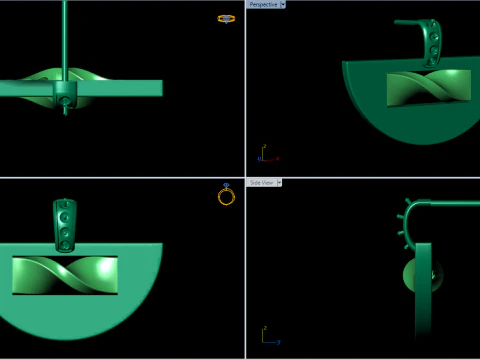Click the XYZ axis indicator in Perspective viewport

point(268,154)
